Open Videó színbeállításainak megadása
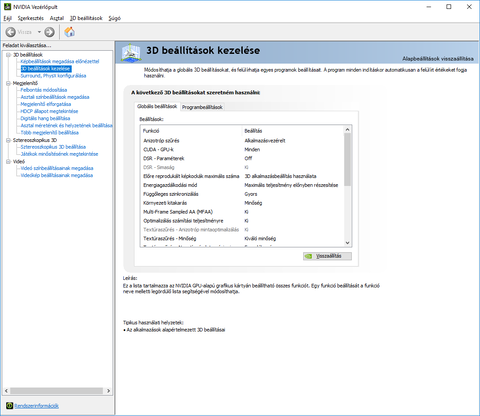 (57, 168)
